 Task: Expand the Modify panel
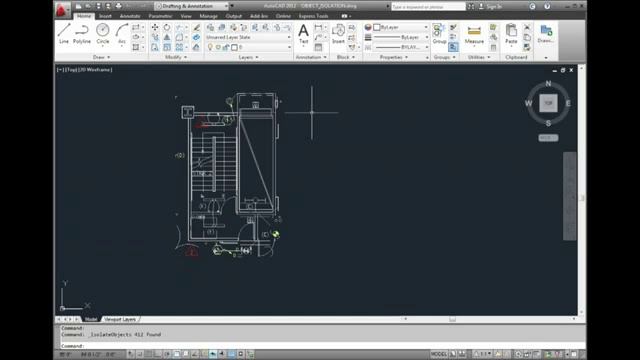pos(176,57)
